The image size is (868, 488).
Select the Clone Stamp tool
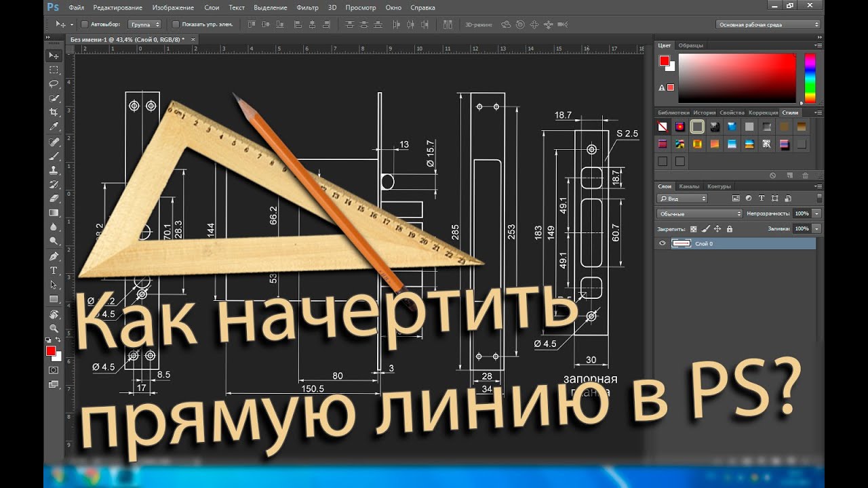pos(54,171)
